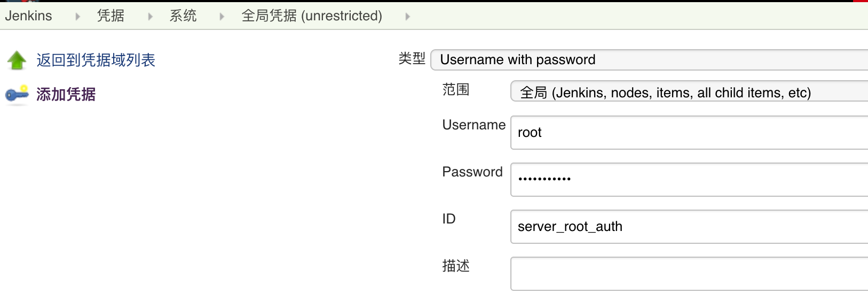
Task: Focus the Password input field
Action: (x=689, y=180)
